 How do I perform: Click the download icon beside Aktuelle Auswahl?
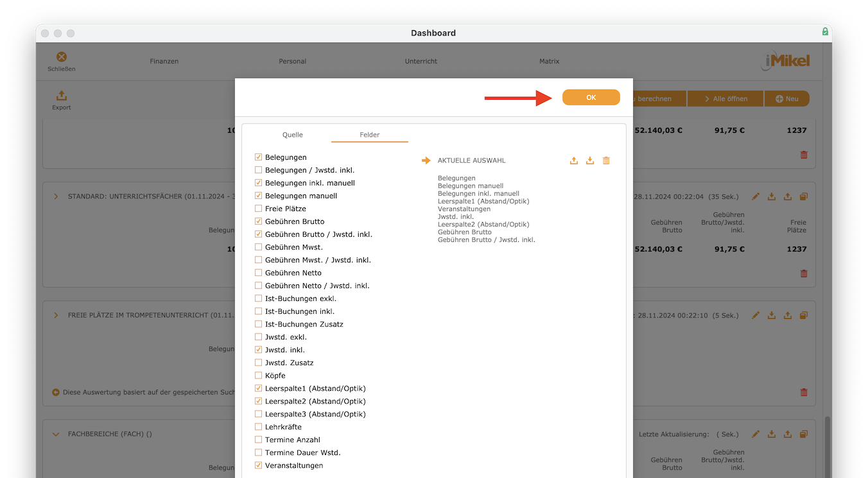590,160
